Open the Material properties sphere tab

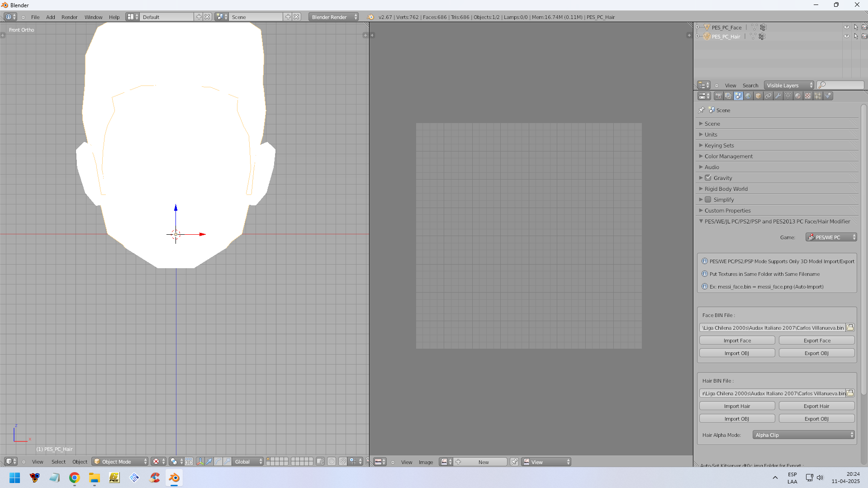point(798,96)
